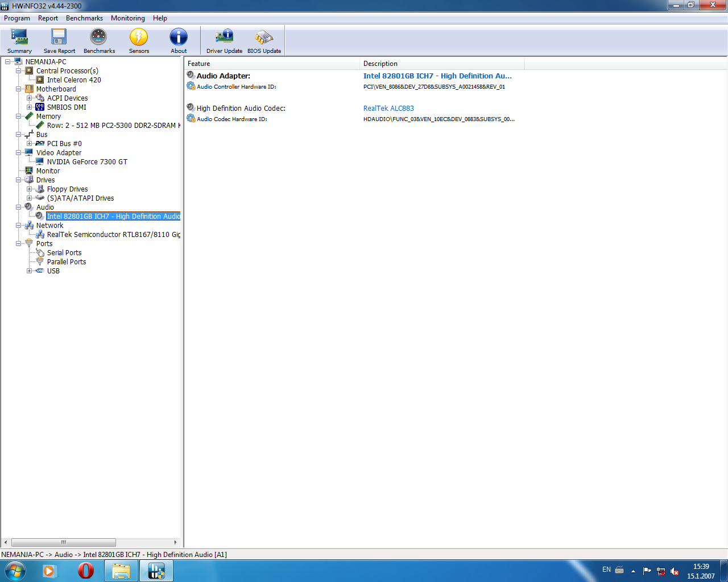Viewport: 728px width, 582px height.
Task: Select Serial Ports in the tree
Action: (64, 252)
